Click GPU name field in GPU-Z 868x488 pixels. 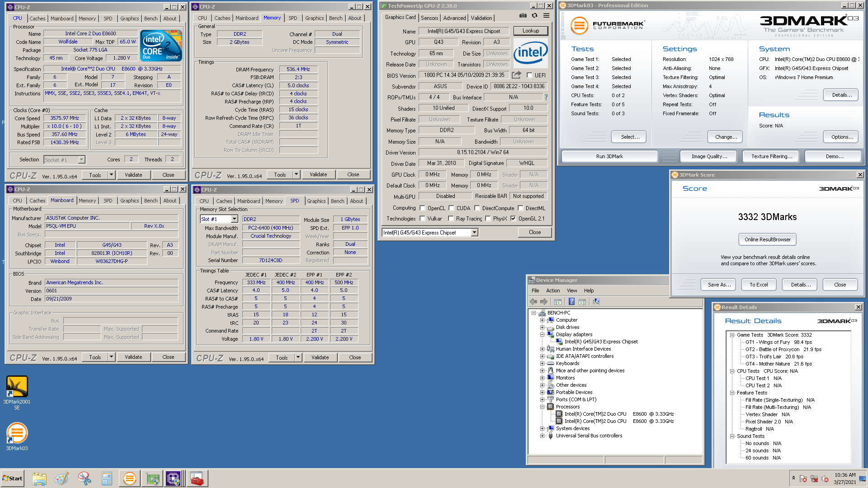click(x=464, y=31)
